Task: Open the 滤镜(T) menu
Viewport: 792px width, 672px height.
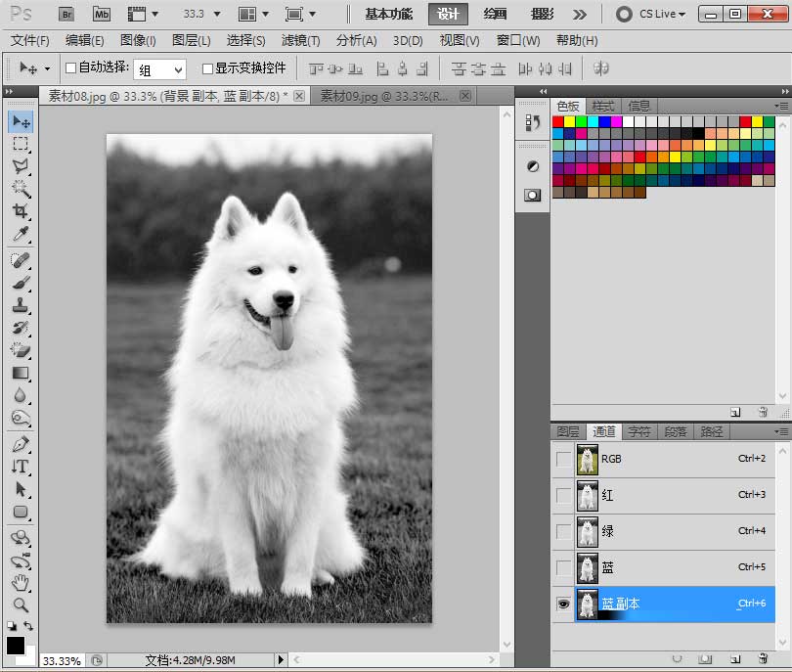Action: (x=300, y=40)
